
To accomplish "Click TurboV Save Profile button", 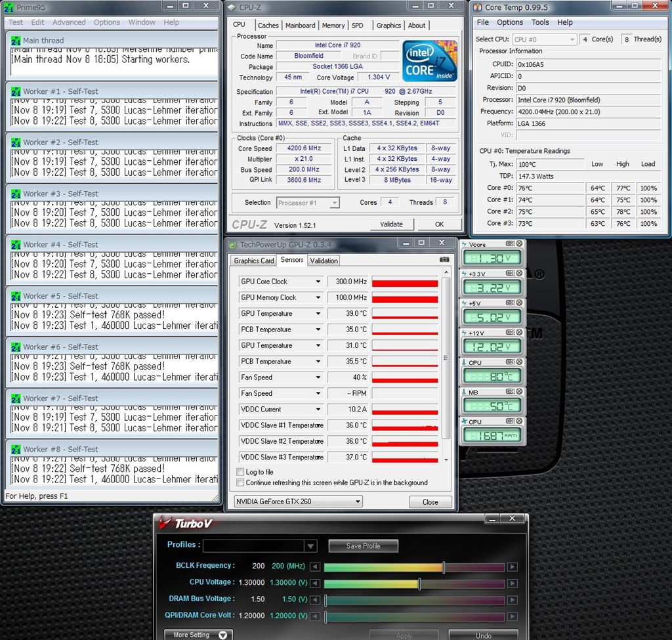I will [363, 545].
